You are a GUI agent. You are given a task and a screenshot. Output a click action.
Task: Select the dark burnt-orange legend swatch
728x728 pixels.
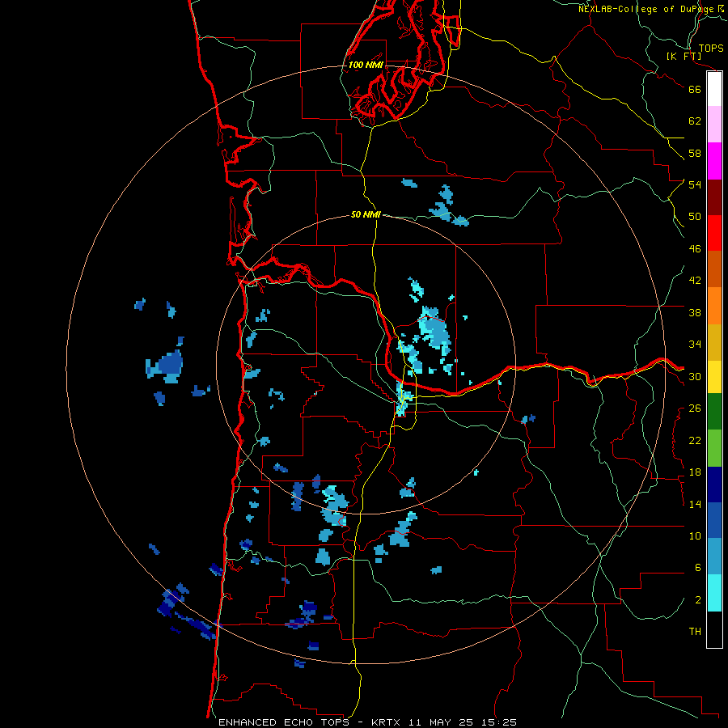pyautogui.click(x=714, y=269)
